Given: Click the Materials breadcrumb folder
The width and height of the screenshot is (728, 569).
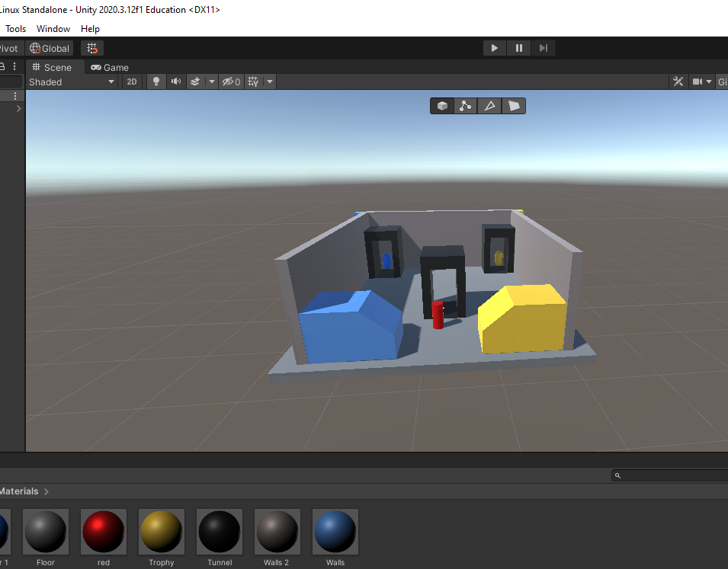Looking at the screenshot, I should tap(19, 491).
